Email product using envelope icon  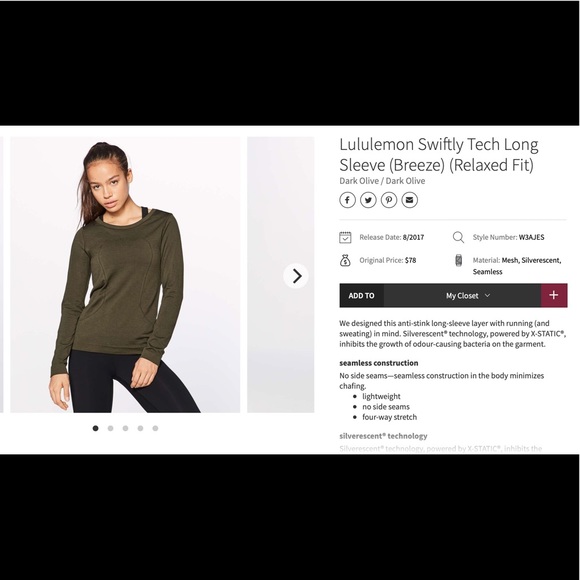(409, 200)
